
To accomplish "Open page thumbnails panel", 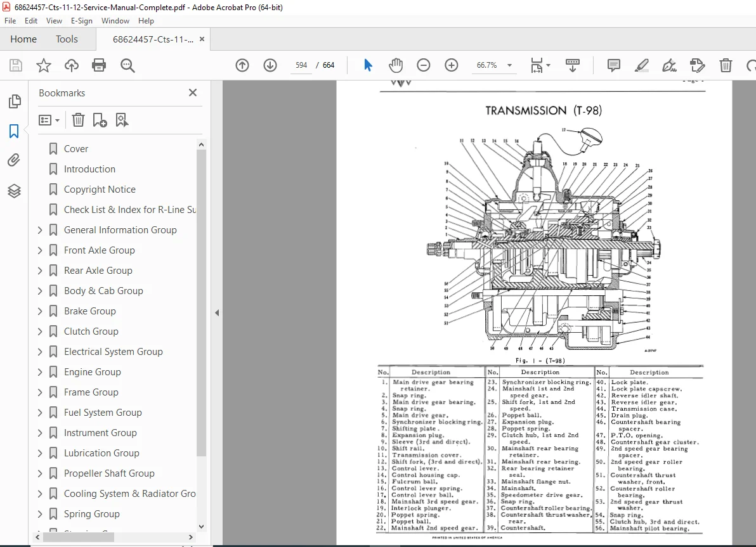I will 15,101.
